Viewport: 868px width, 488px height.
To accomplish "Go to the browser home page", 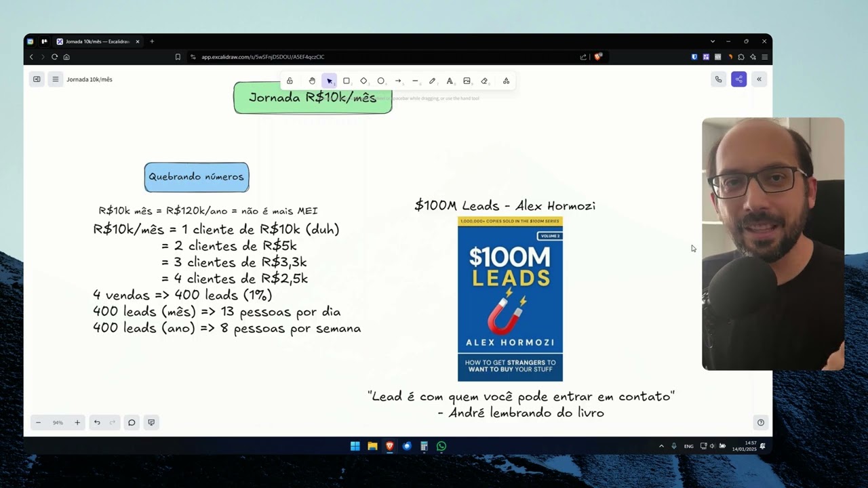I will point(66,57).
